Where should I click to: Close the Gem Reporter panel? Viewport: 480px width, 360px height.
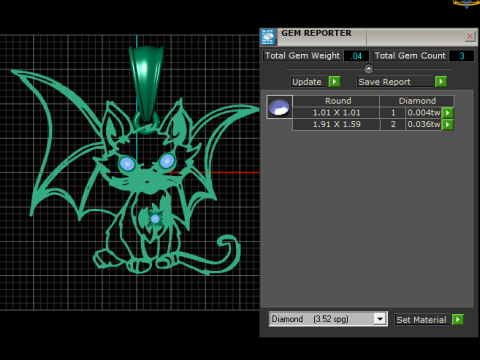470,36
